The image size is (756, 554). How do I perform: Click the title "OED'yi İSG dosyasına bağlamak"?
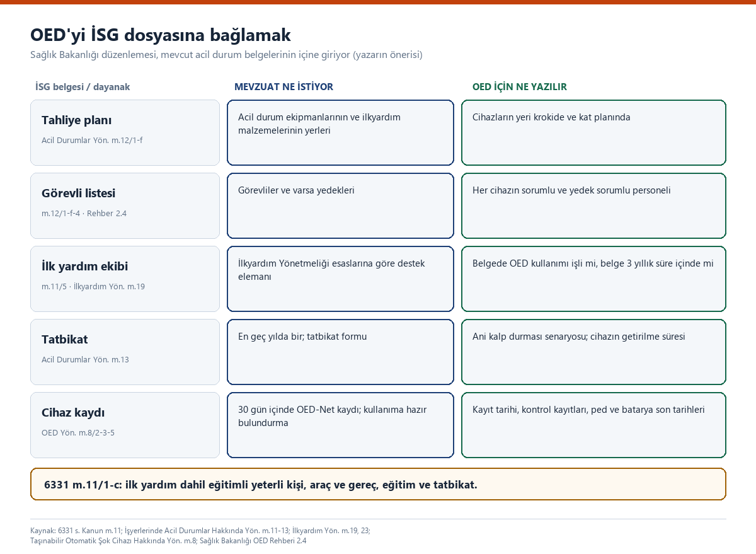(161, 35)
